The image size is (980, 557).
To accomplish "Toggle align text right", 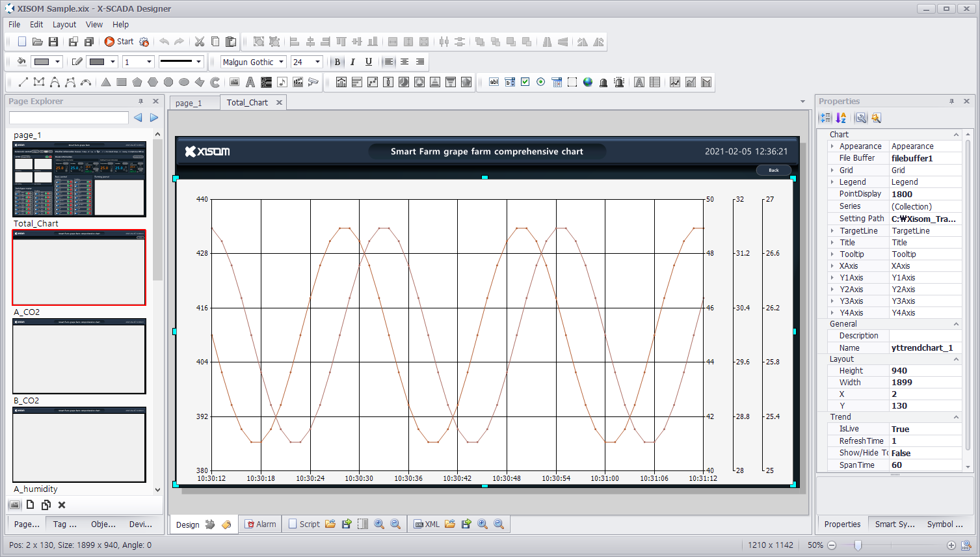I will tap(420, 62).
